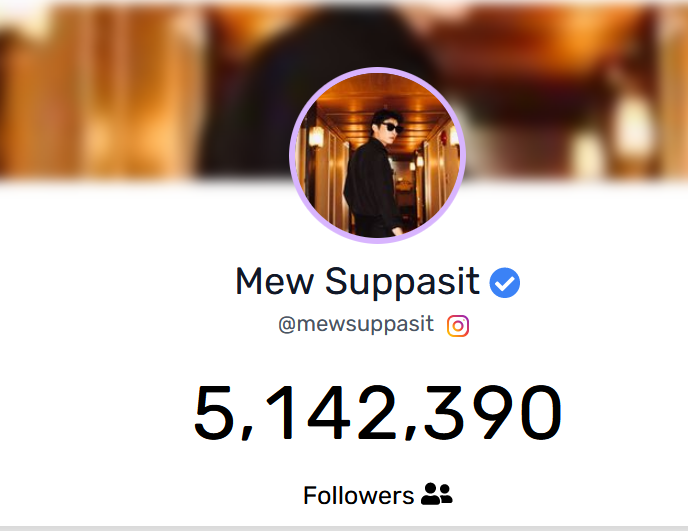Click the Instagram logo icon beside the handle
Viewport: 688px width, 531px height.
point(458,326)
